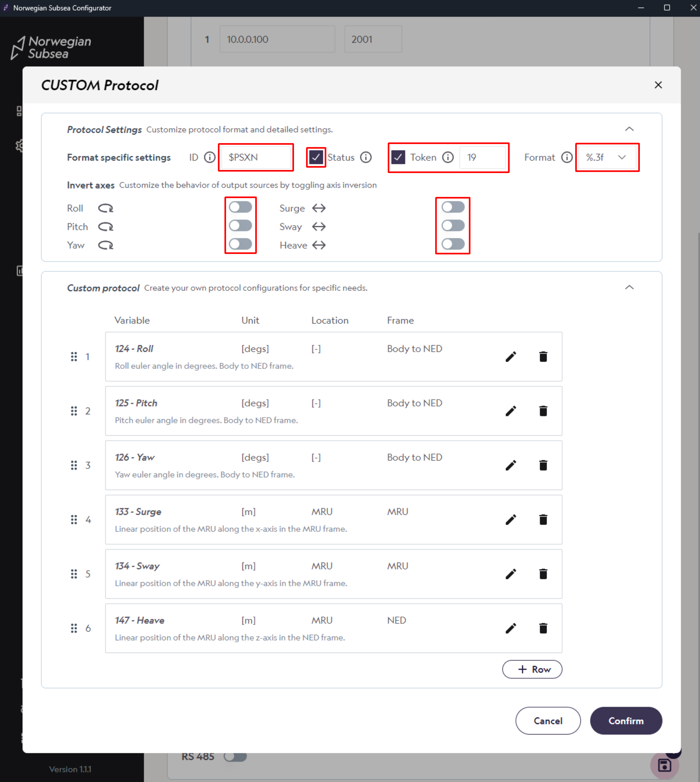Edit the 124 - Roll protocol row
Screen dimensions: 700x782
coord(511,357)
